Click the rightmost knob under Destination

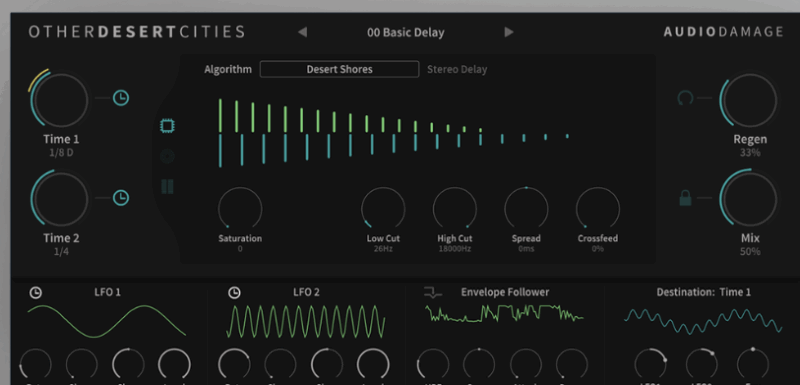tap(753, 365)
